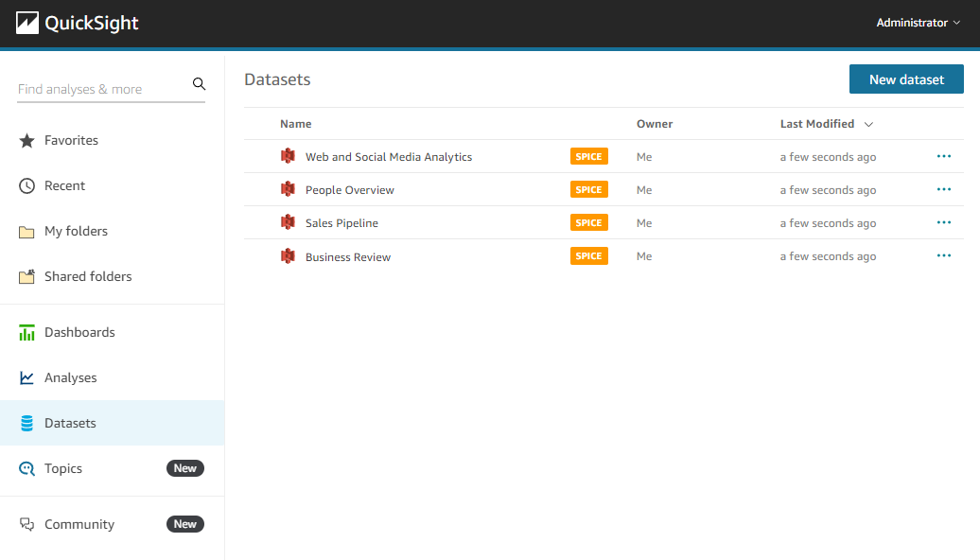Image resolution: width=980 pixels, height=560 pixels.
Task: Click the Dashboards bar chart icon
Action: [26, 333]
